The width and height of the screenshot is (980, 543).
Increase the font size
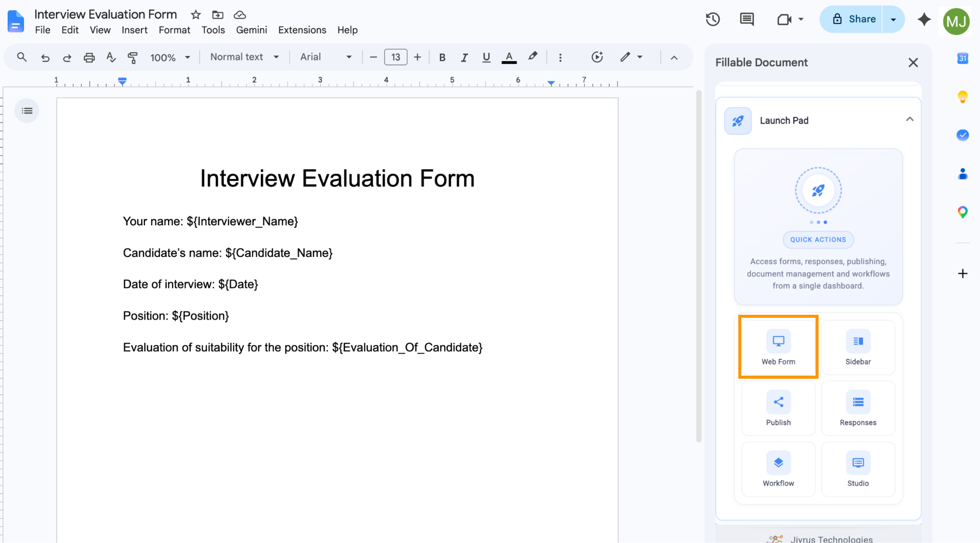(x=417, y=57)
